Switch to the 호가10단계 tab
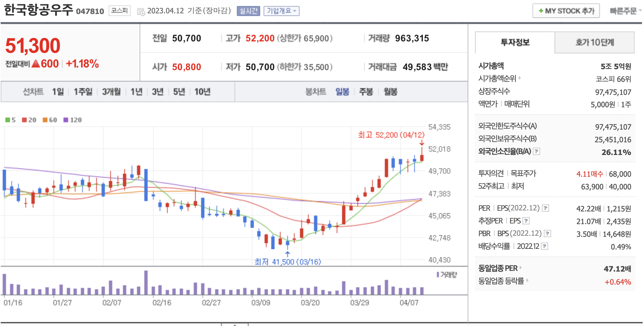Image resolution: width=644 pixels, height=326 pixels. [x=594, y=42]
